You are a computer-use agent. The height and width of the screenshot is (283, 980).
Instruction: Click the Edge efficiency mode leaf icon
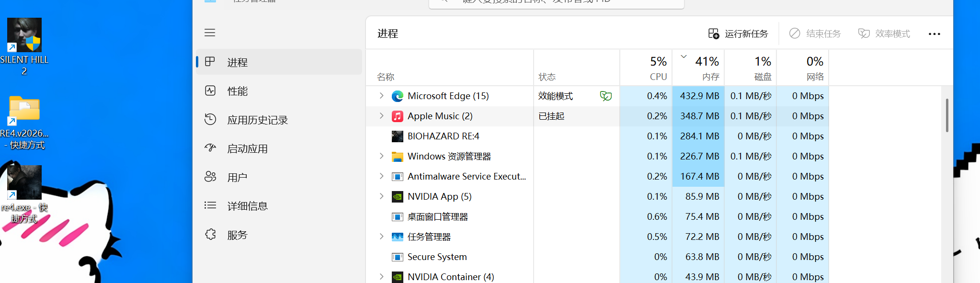[606, 96]
